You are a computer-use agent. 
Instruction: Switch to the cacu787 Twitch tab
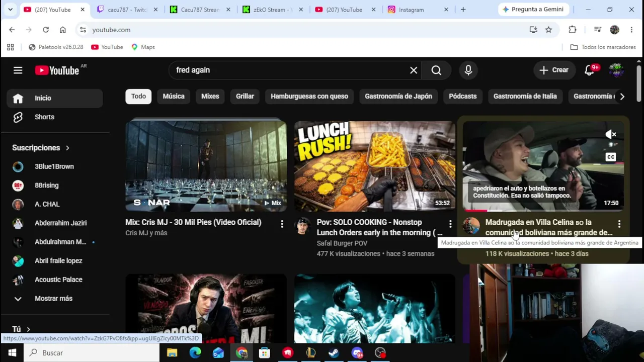(x=127, y=10)
